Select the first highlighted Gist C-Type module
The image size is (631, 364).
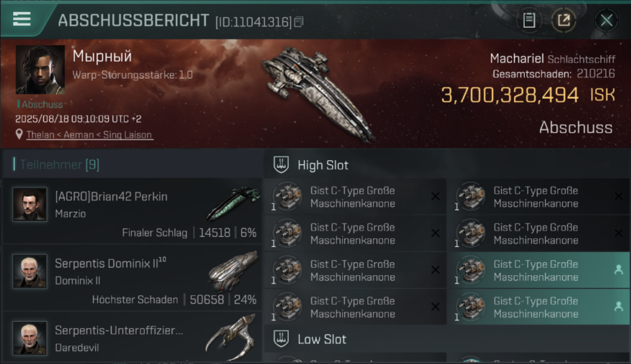(539, 270)
